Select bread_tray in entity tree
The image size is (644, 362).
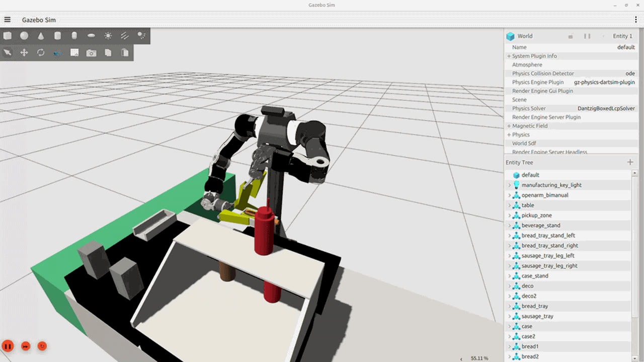tap(568, 306)
